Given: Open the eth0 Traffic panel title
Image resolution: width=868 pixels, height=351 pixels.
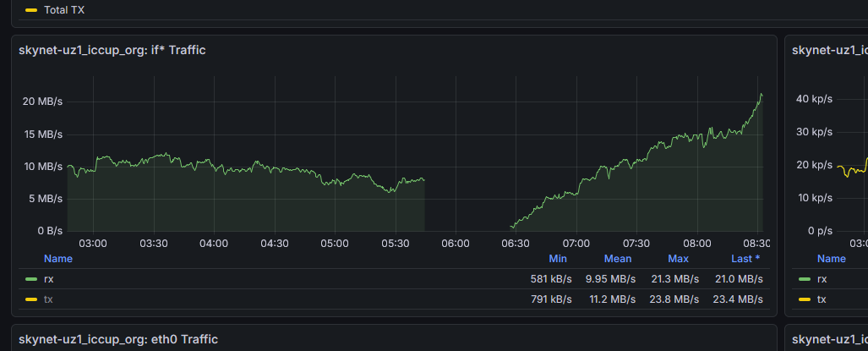Looking at the screenshot, I should pyautogui.click(x=118, y=339).
